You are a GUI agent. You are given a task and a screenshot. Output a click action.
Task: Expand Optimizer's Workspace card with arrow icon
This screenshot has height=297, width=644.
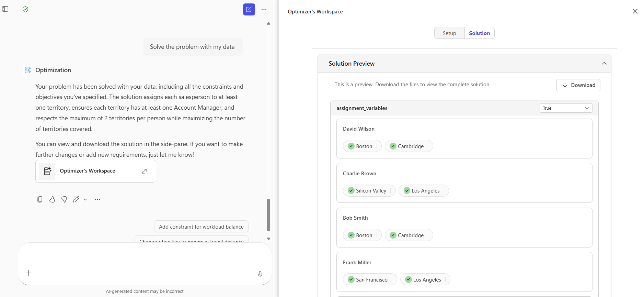click(144, 171)
